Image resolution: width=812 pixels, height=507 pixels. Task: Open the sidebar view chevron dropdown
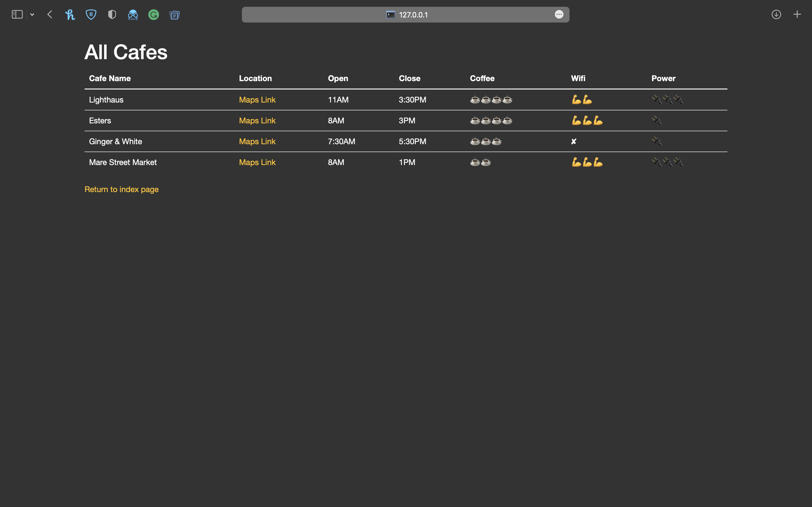(x=32, y=14)
